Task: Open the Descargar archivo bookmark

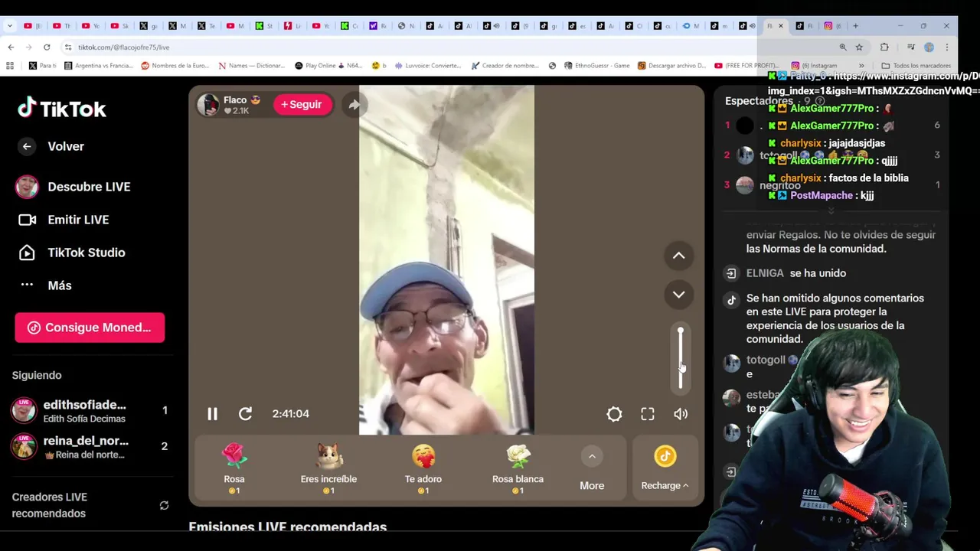Action: (671, 66)
